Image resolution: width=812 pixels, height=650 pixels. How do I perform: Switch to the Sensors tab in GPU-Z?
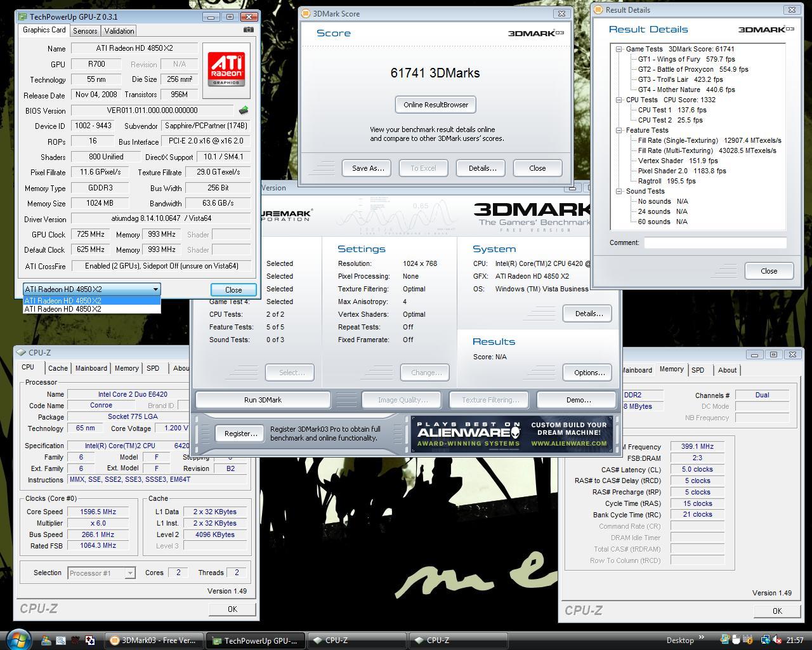[85, 30]
